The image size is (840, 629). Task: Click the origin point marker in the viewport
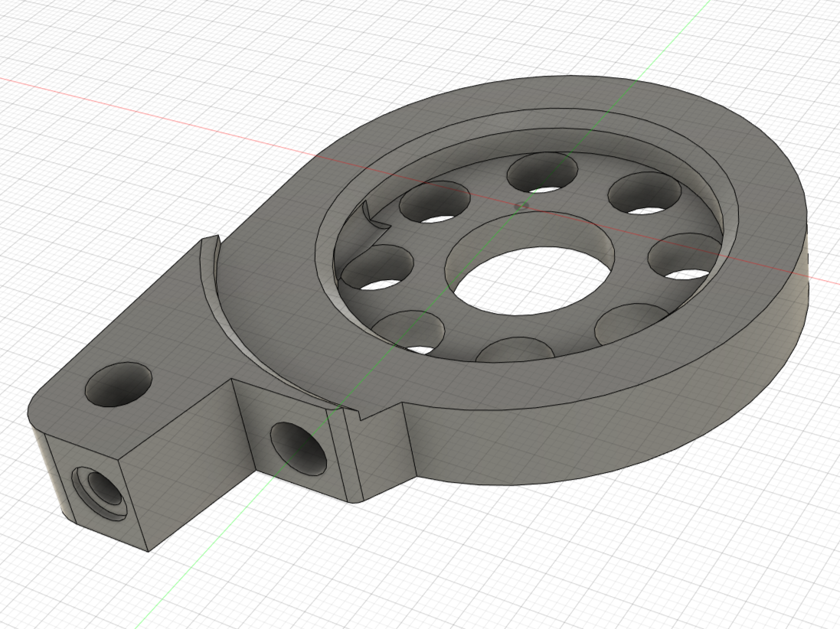[x=521, y=206]
